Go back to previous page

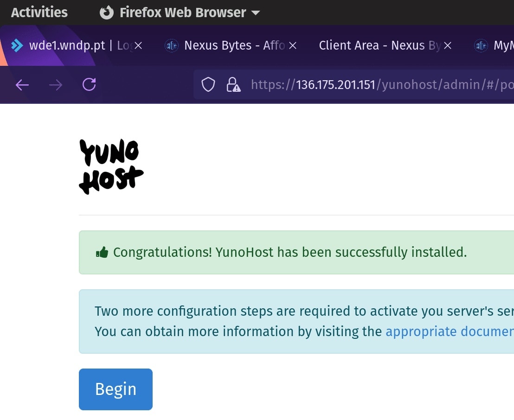pyautogui.click(x=22, y=85)
